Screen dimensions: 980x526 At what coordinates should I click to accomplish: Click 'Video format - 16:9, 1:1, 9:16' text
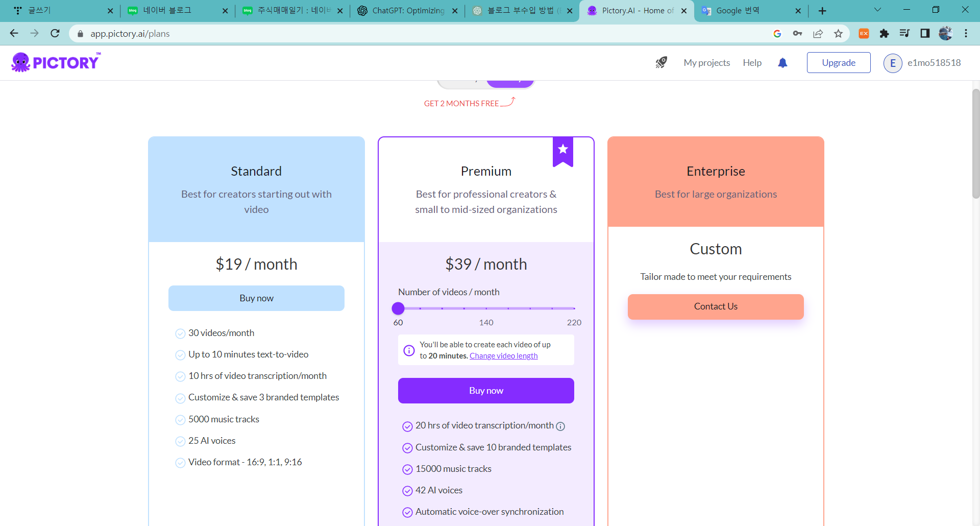coord(245,462)
